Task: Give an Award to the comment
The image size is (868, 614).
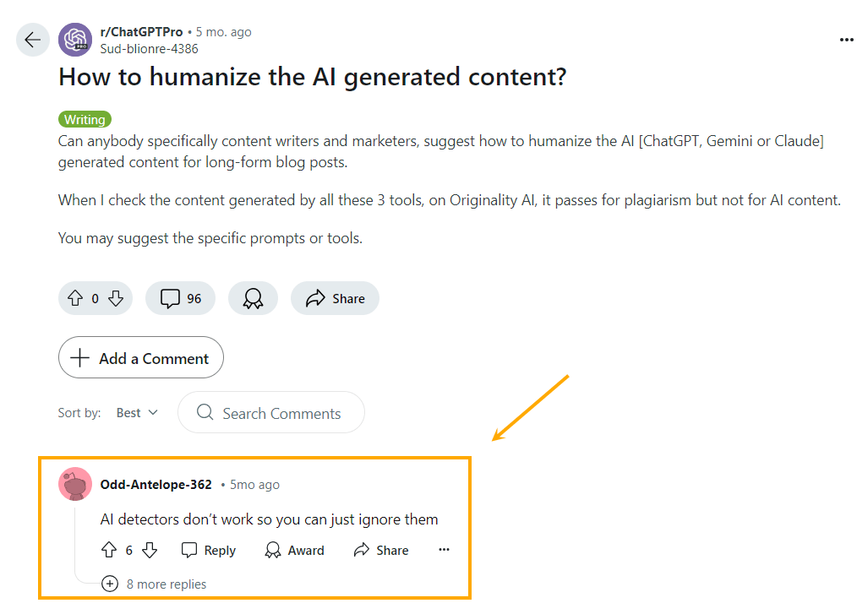Action: point(294,550)
